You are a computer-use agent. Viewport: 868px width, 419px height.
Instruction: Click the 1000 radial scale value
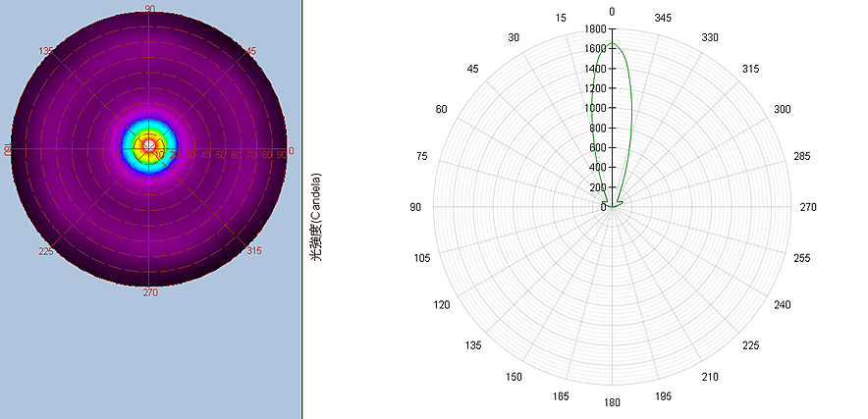pyautogui.click(x=594, y=109)
